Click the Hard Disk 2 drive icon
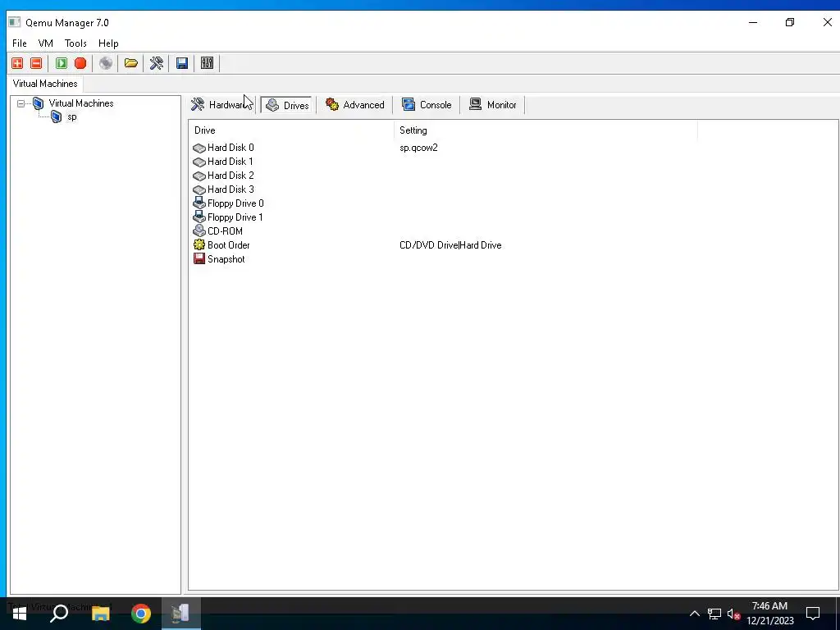Screen dimensions: 840x630 point(199,176)
